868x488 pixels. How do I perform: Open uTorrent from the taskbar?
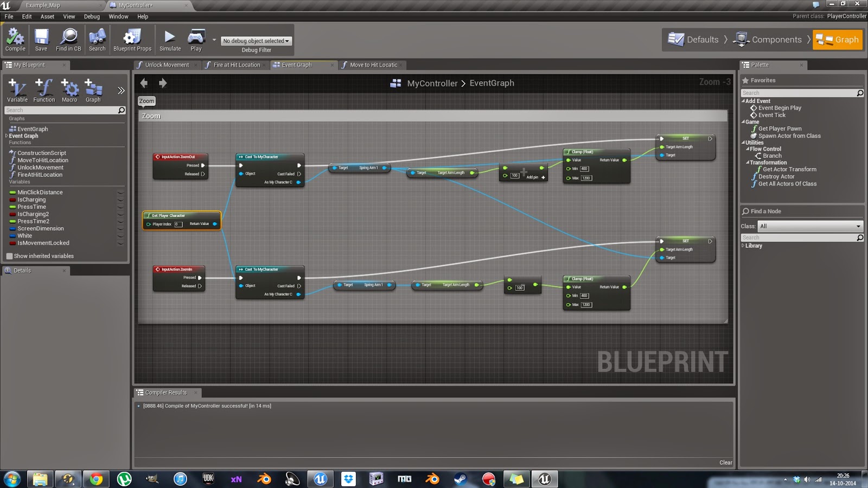pos(124,479)
